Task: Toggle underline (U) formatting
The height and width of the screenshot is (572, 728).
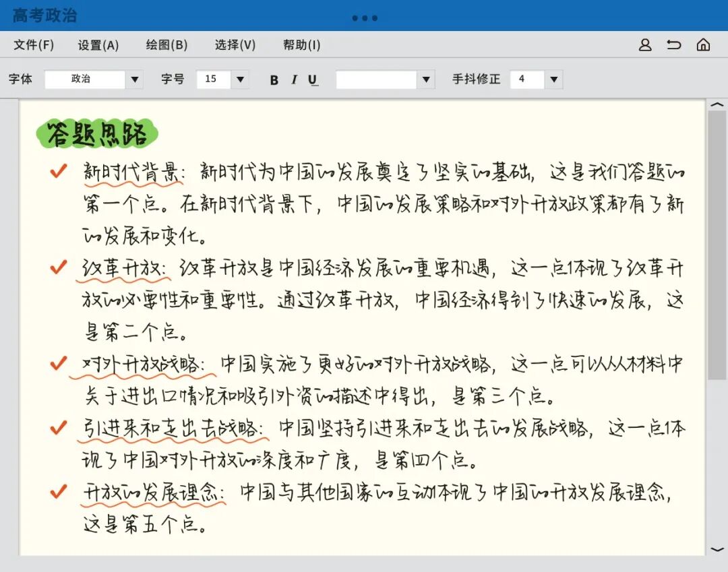Action: [313, 80]
